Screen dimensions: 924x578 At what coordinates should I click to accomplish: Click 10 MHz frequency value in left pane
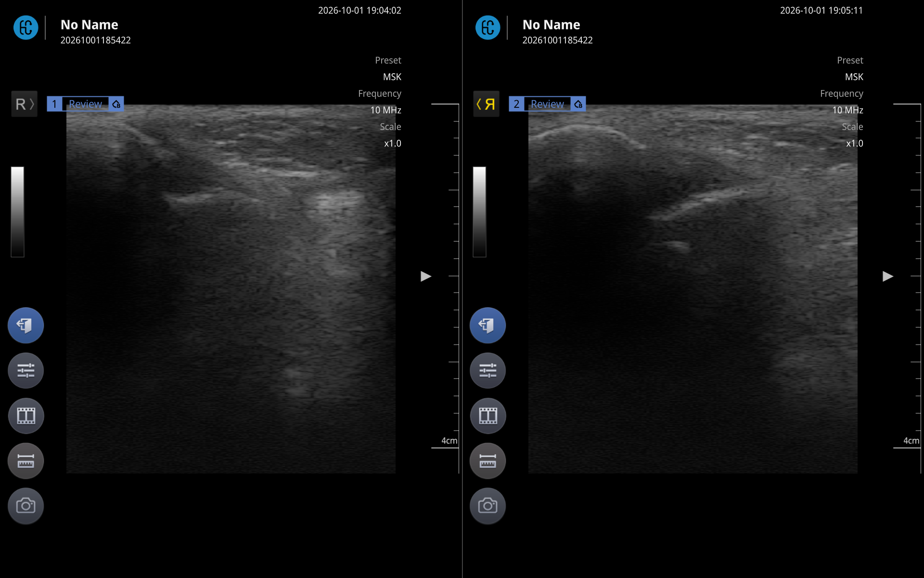tap(385, 110)
